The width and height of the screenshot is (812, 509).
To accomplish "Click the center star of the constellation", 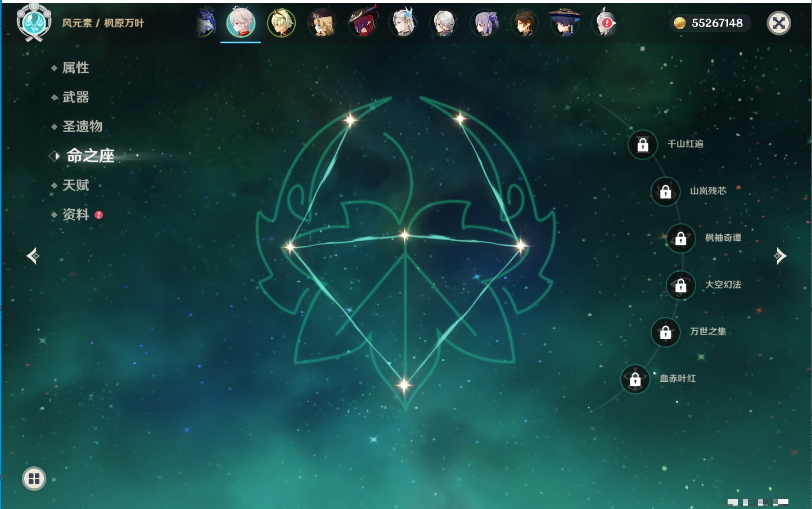I will 405,235.
